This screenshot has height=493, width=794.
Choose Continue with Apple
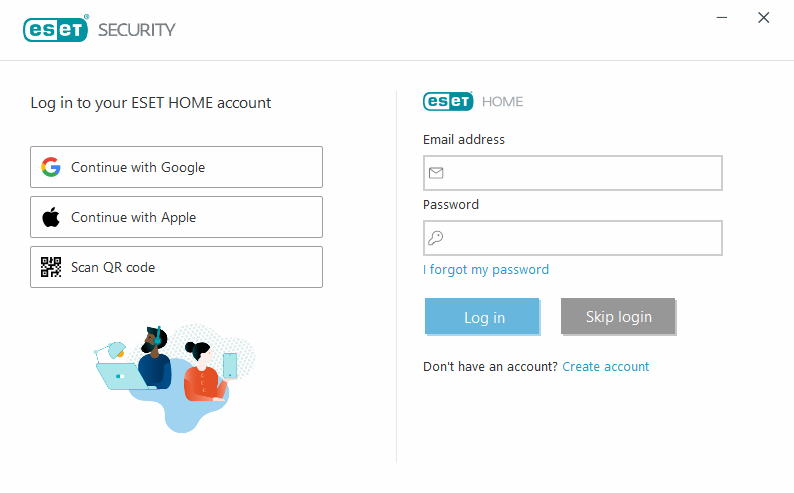(x=176, y=217)
